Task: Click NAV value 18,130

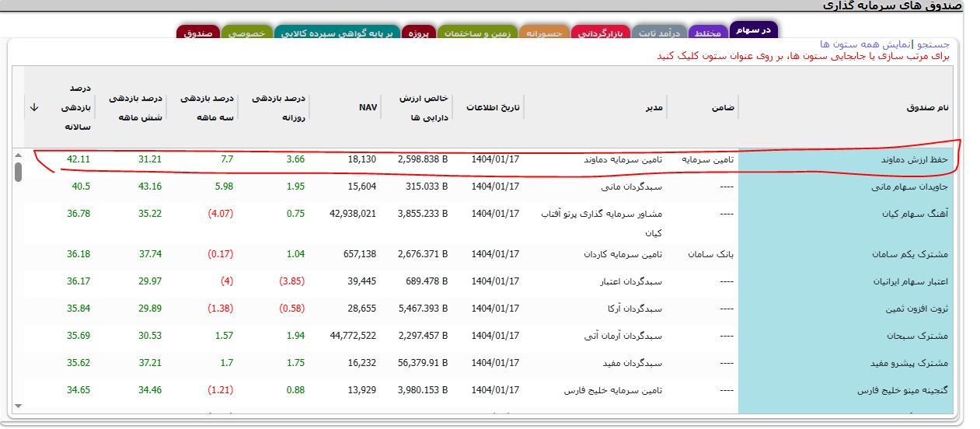Action: [361, 159]
